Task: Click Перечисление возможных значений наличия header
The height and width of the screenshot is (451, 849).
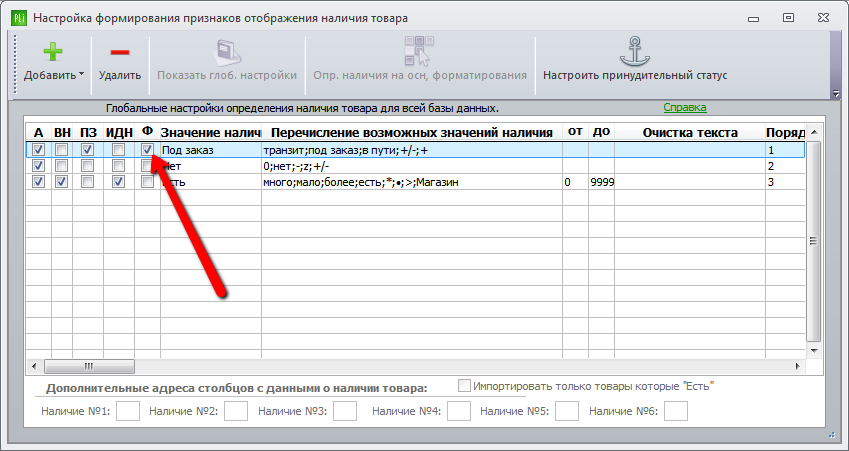Action: tap(412, 132)
